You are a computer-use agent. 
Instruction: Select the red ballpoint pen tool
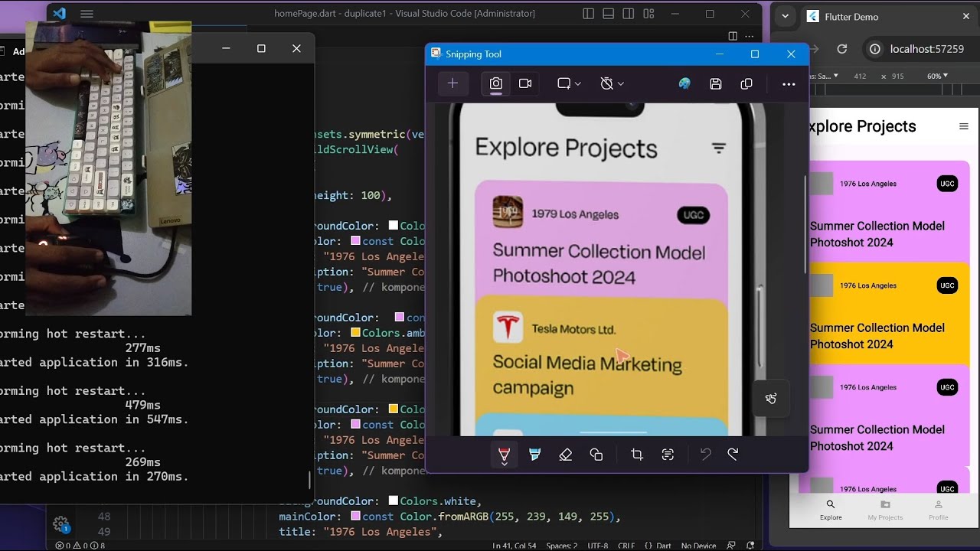click(504, 455)
